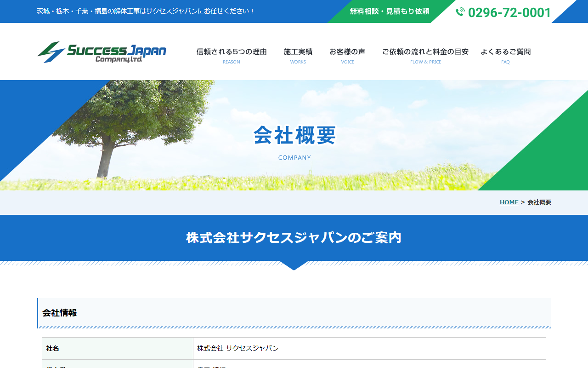This screenshot has height=368, width=588.
Task: Open the 信頼される5つの理由 menu item
Action: [x=232, y=55]
